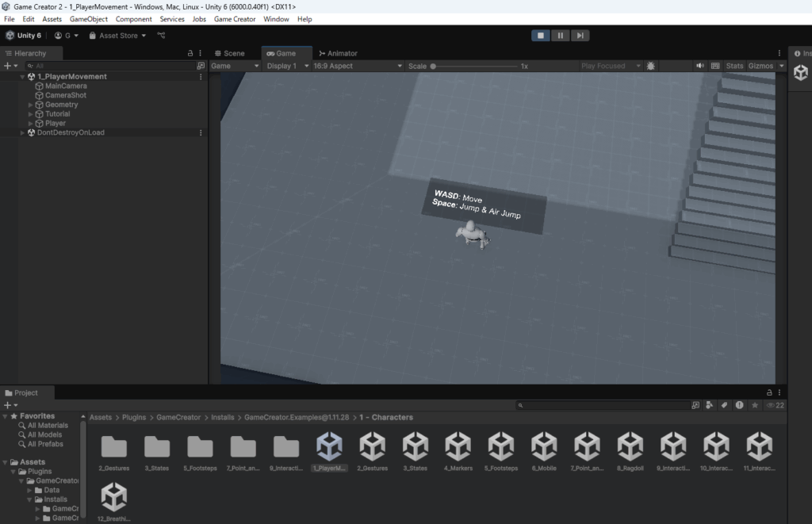Viewport: 812px width, 524px height.
Task: Pause the running game
Action: (561, 35)
